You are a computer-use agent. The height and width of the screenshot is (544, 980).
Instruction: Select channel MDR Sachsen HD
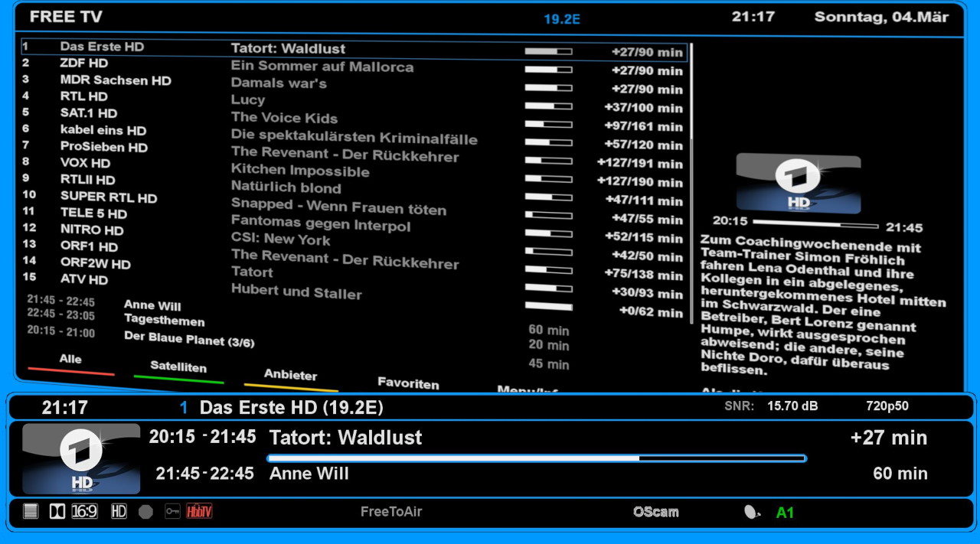(x=116, y=80)
